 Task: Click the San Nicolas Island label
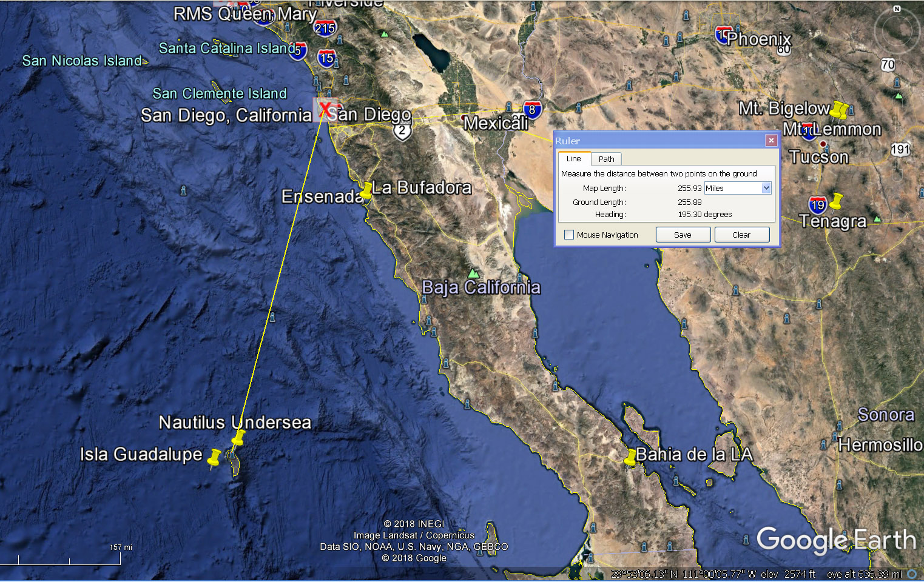point(82,61)
